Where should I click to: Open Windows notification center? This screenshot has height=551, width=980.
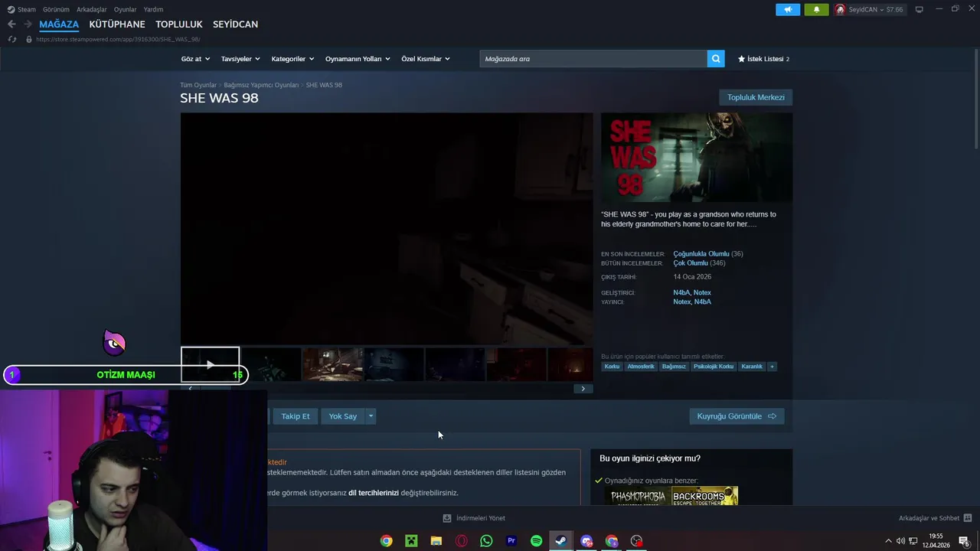964,541
